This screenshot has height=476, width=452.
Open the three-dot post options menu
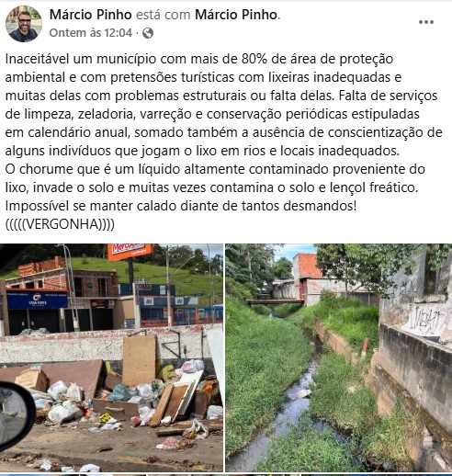click(426, 22)
